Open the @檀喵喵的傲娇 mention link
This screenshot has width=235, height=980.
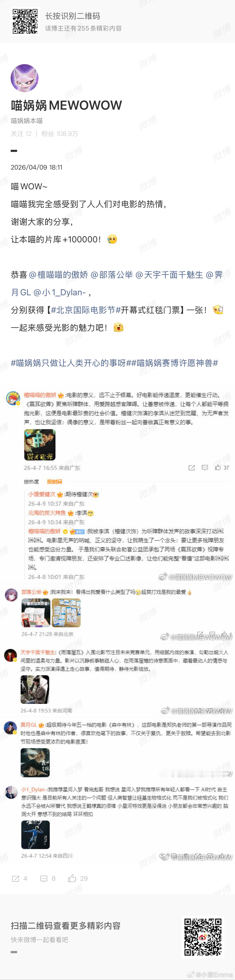(58, 275)
